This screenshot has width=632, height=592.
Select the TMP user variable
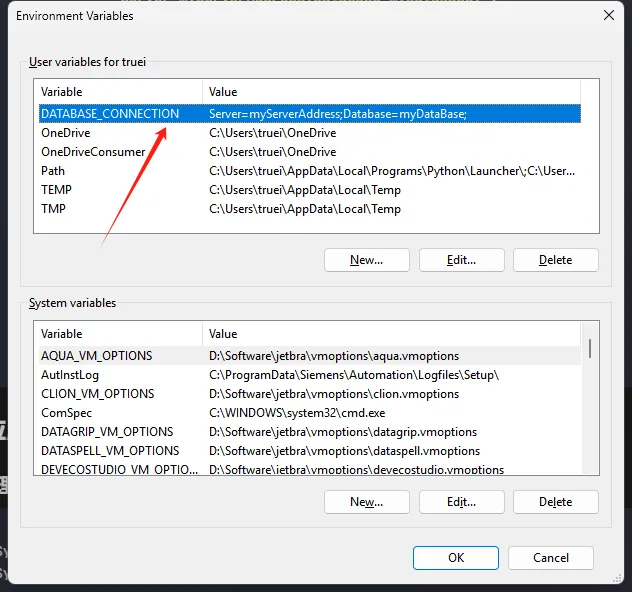(53, 209)
